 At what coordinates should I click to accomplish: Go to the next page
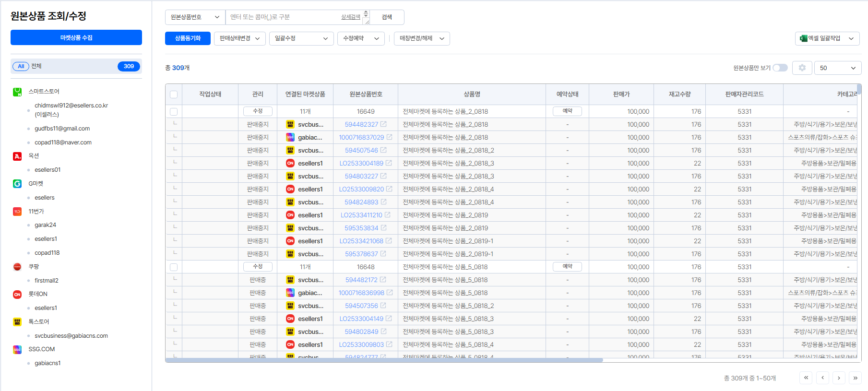[x=839, y=378]
